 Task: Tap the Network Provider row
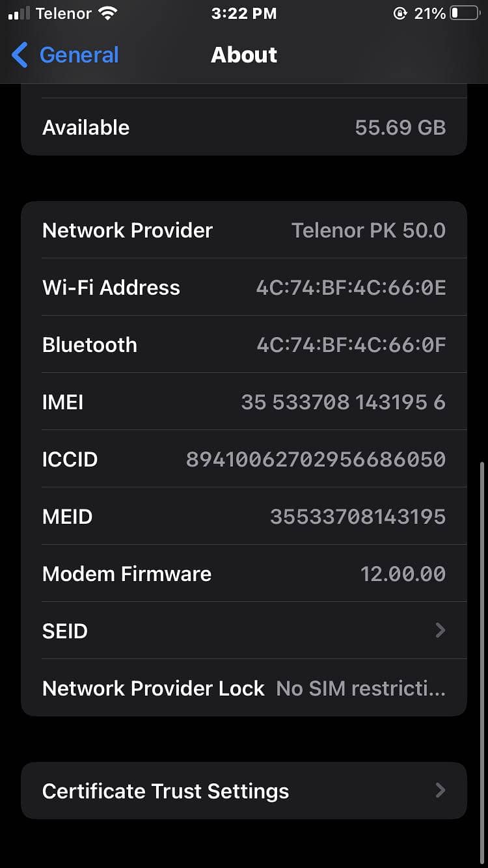click(x=244, y=230)
